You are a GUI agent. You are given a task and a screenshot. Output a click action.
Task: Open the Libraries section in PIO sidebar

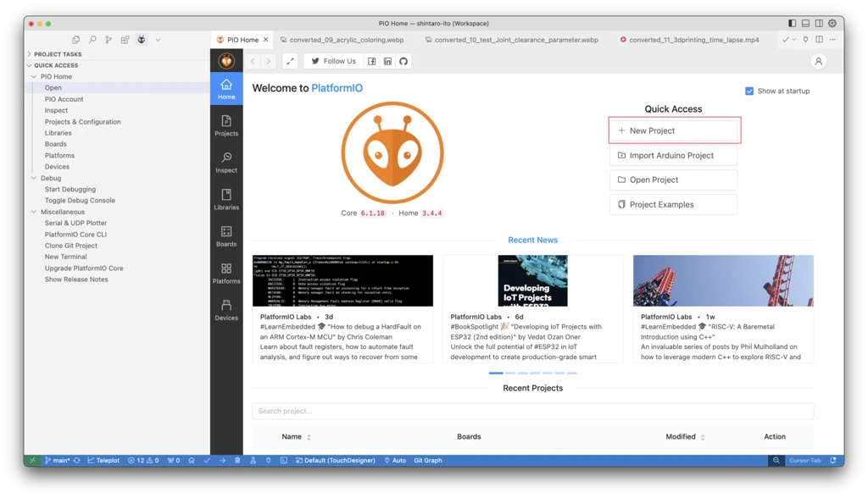(x=226, y=199)
